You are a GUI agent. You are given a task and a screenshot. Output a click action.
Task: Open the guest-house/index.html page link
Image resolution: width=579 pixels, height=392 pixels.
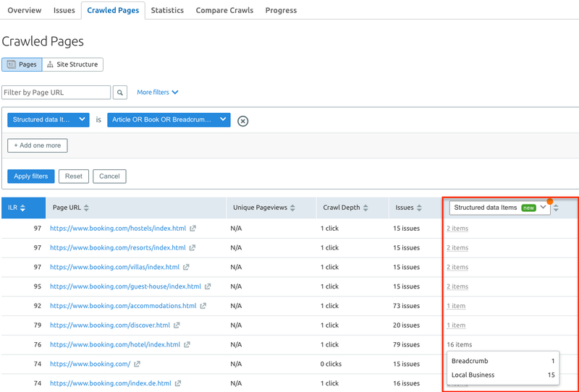(x=125, y=286)
